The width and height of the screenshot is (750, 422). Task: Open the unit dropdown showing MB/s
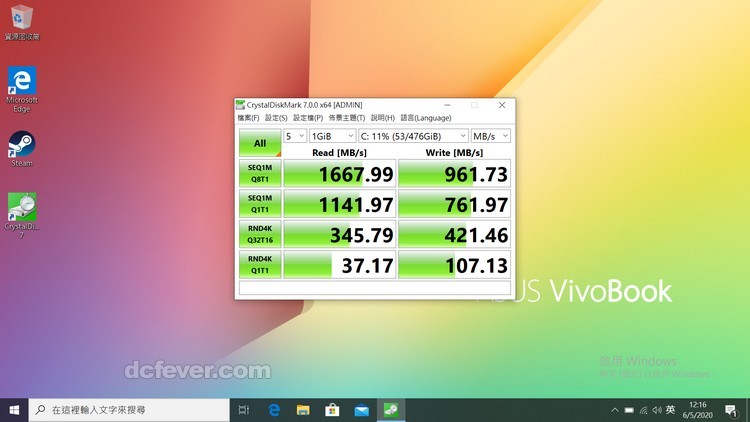[x=490, y=136]
